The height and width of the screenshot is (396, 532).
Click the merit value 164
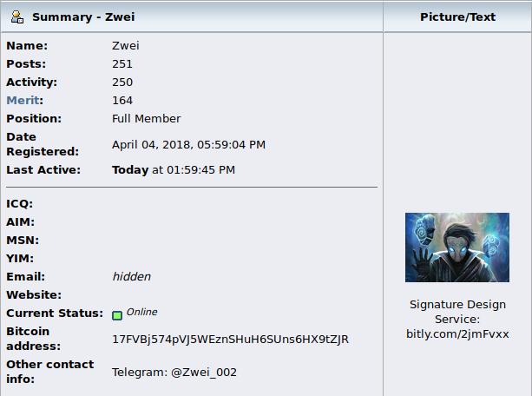coord(122,101)
